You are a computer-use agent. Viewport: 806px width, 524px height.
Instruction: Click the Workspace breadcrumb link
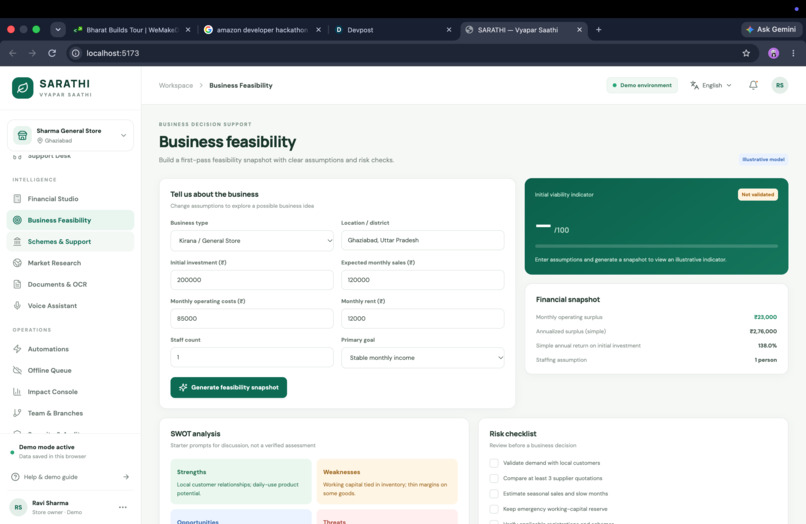(176, 85)
